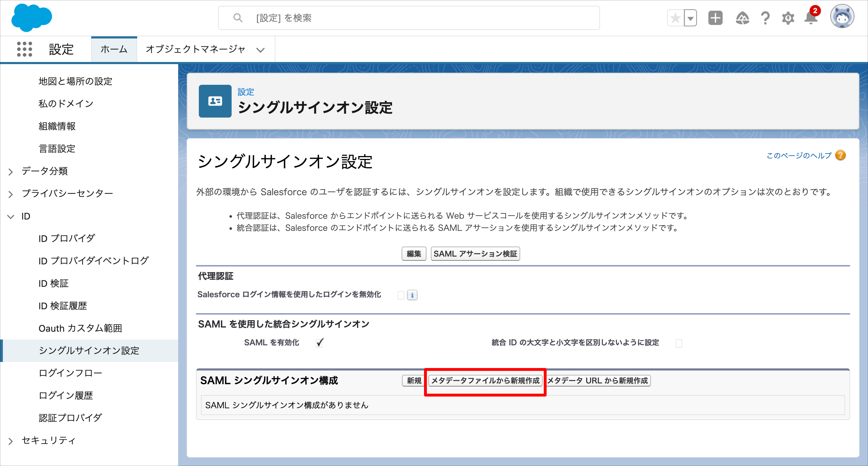Screen dimensions: 868x466
Task: Open the notifications bell
Action: click(811, 17)
